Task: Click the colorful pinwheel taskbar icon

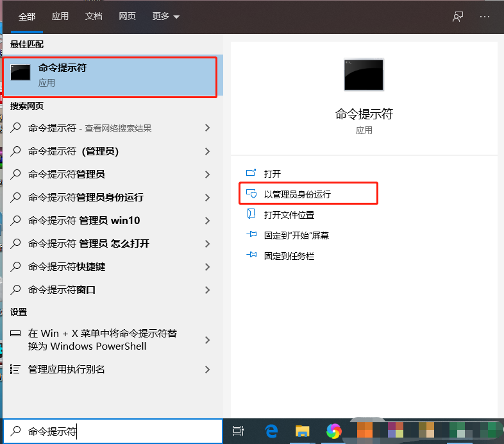Action: pos(333,431)
